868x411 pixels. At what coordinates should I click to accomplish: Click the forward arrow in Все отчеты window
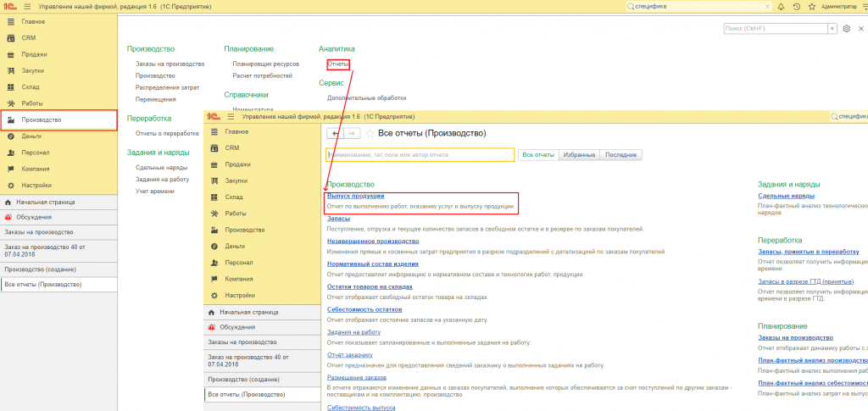pyautogui.click(x=352, y=133)
